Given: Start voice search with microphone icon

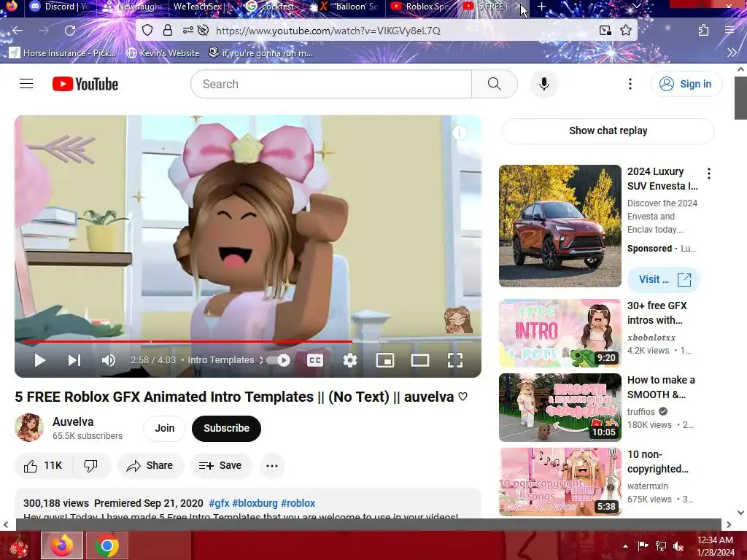Looking at the screenshot, I should pos(543,84).
